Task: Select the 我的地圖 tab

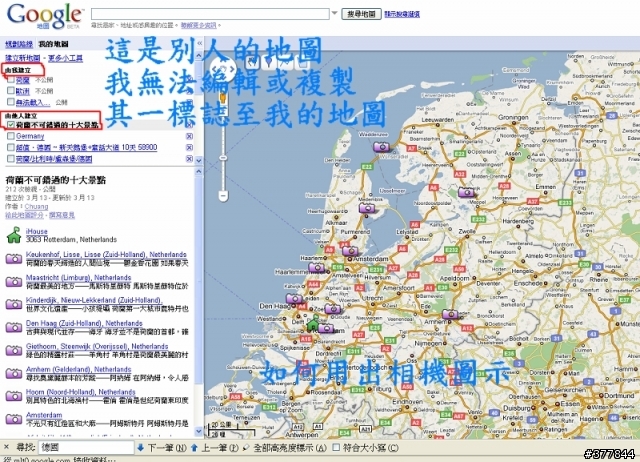Action: point(53,44)
